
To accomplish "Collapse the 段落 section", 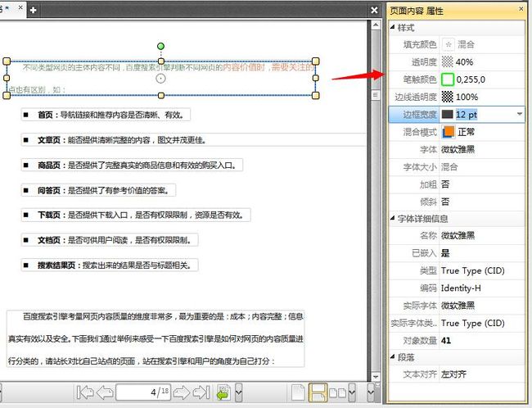I will coord(393,356).
